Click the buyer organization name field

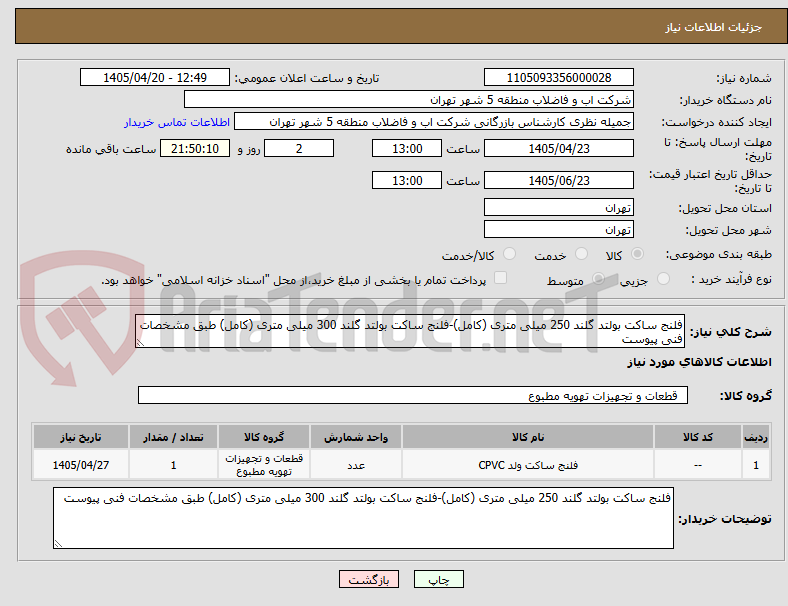409,99
